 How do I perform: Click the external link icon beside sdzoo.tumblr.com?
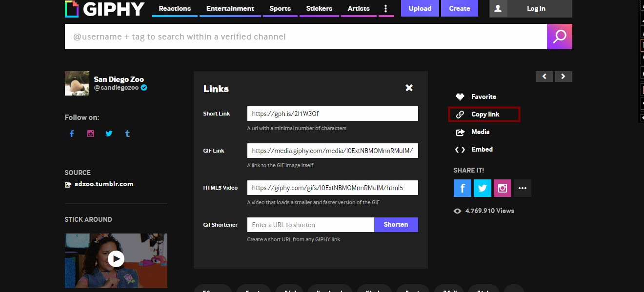68,185
